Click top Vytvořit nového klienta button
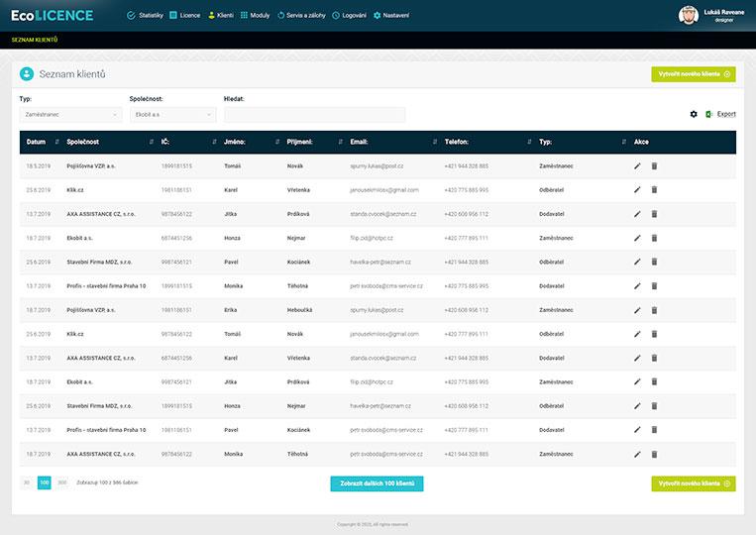This screenshot has height=535, width=756. tap(694, 74)
